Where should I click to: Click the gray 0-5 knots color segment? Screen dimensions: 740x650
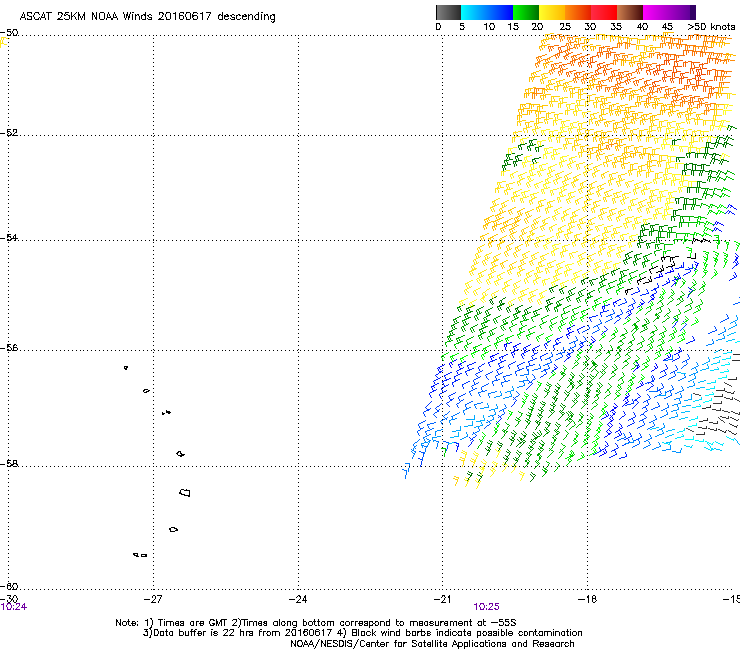coord(449,12)
